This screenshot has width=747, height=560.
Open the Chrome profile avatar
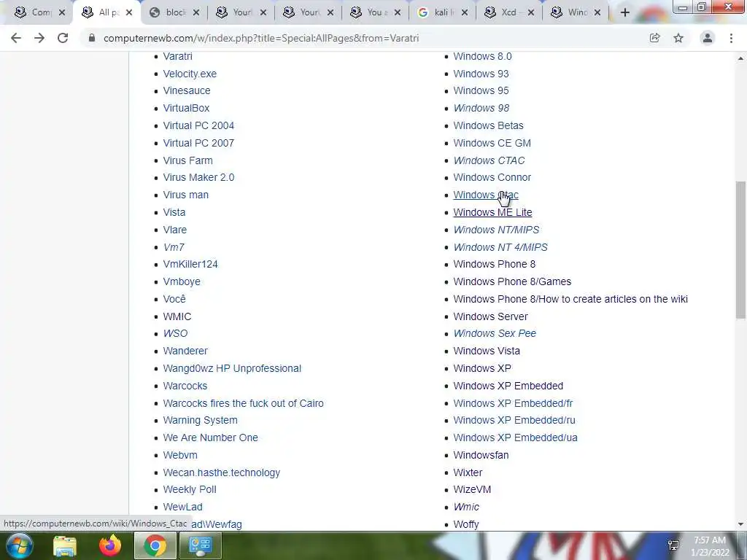[708, 38]
